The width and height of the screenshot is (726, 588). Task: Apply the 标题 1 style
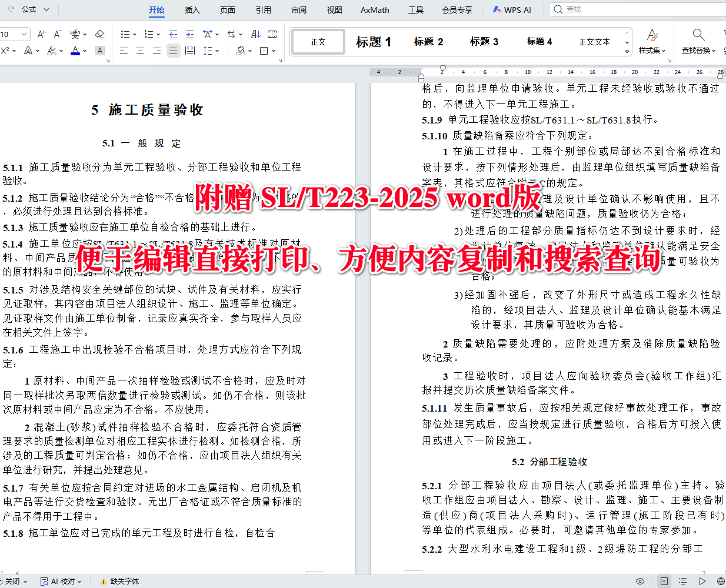pos(372,41)
